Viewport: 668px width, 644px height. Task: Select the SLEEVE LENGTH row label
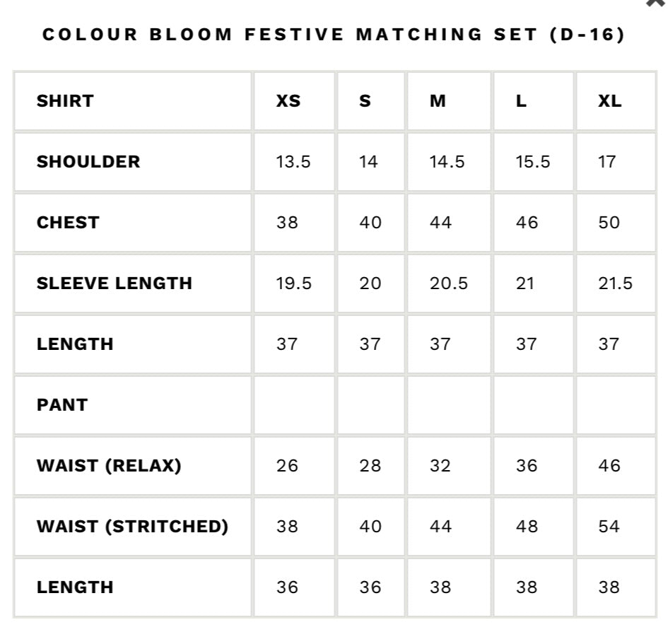point(115,283)
